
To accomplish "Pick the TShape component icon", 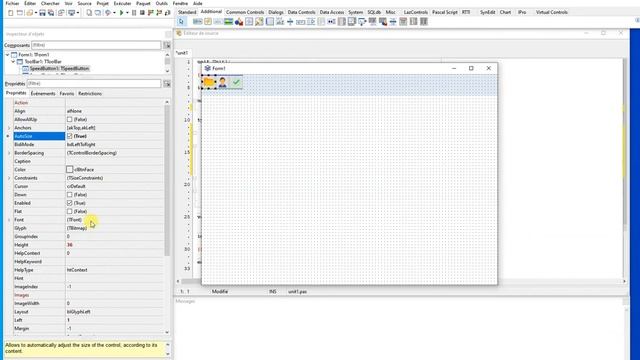I will coord(239,21).
